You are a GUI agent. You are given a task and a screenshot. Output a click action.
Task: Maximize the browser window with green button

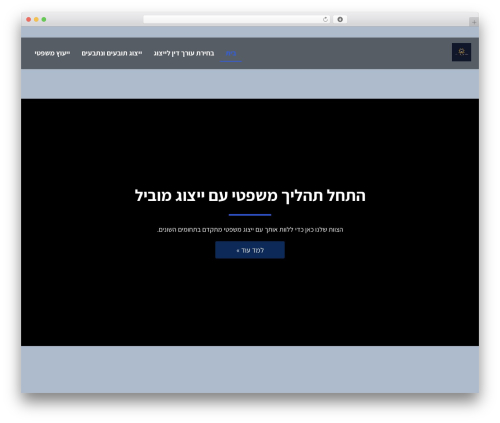click(x=44, y=19)
